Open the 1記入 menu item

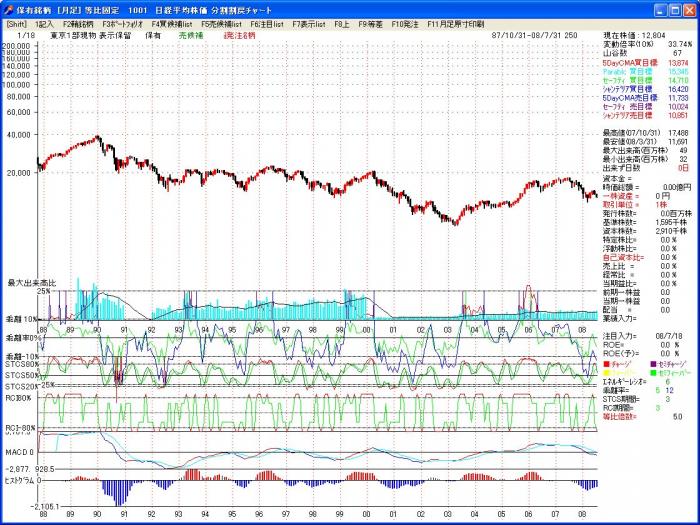pos(44,25)
